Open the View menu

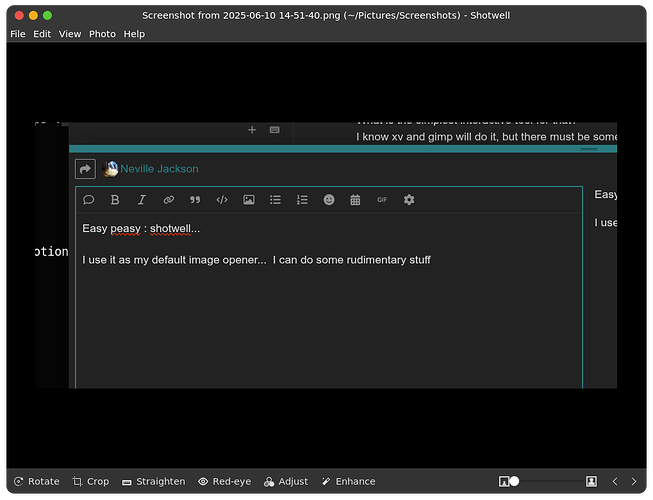pos(70,34)
